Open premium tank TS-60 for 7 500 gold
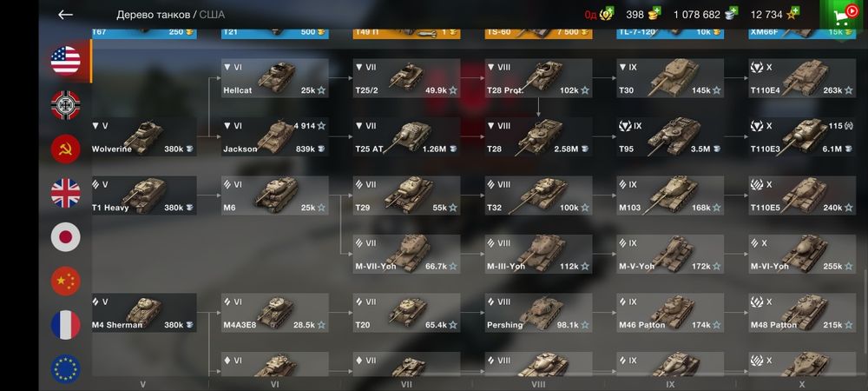Screen dimensions: 868x391 click(x=539, y=33)
